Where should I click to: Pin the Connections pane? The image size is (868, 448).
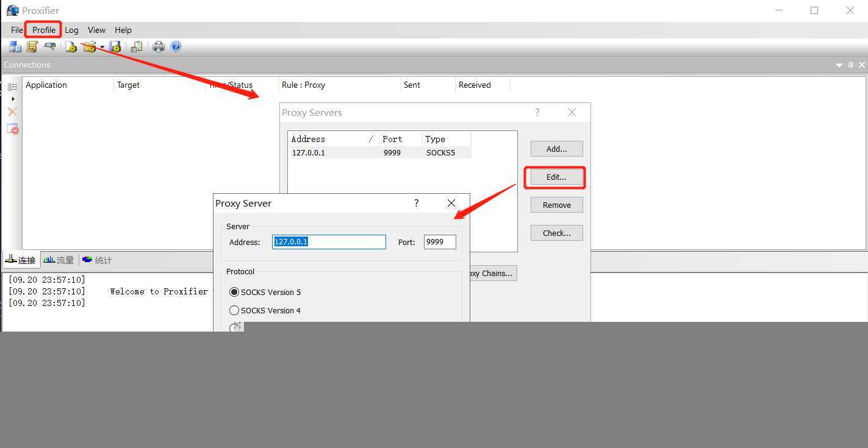pyautogui.click(x=850, y=65)
